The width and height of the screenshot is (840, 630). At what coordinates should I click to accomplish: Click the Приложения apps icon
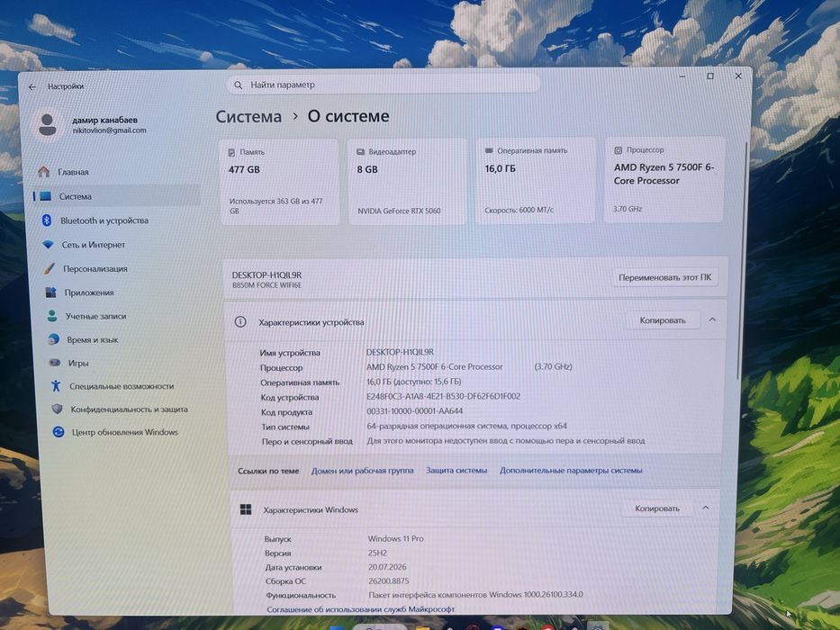(51, 292)
